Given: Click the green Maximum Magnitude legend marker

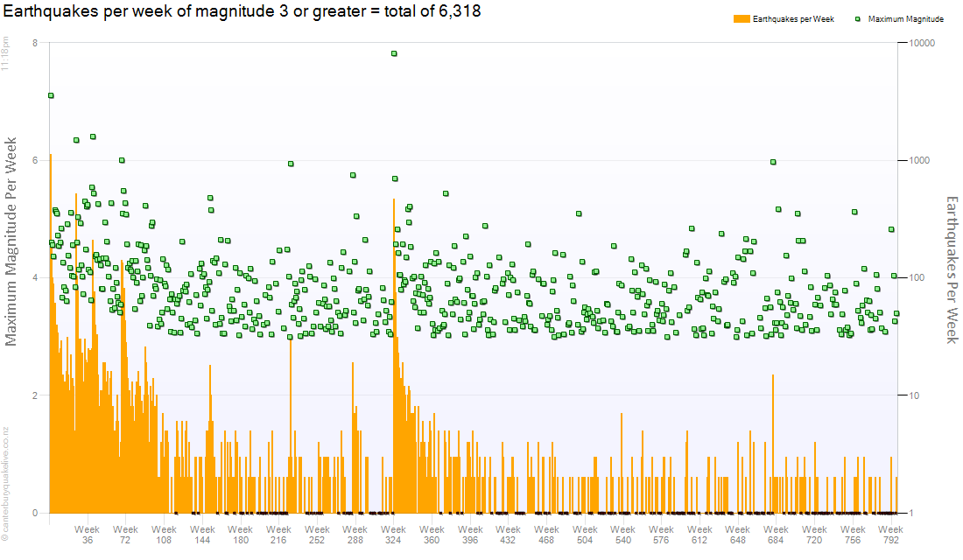Looking at the screenshot, I should pyautogui.click(x=858, y=19).
